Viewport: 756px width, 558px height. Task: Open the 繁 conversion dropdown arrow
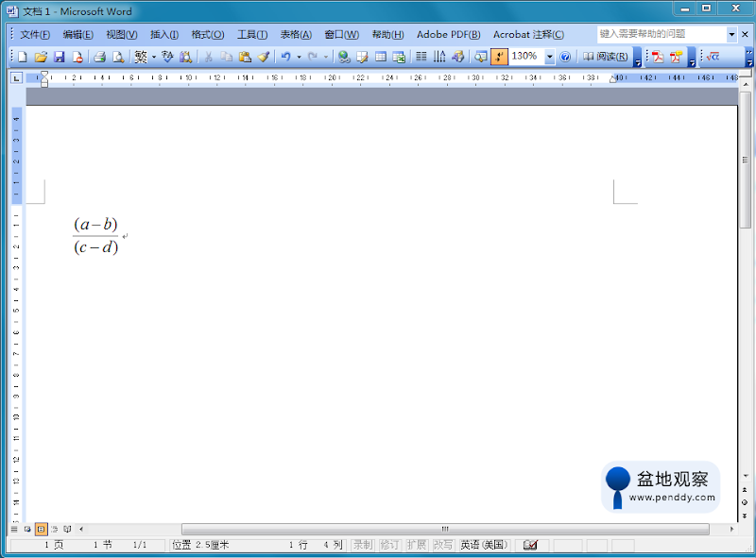154,57
